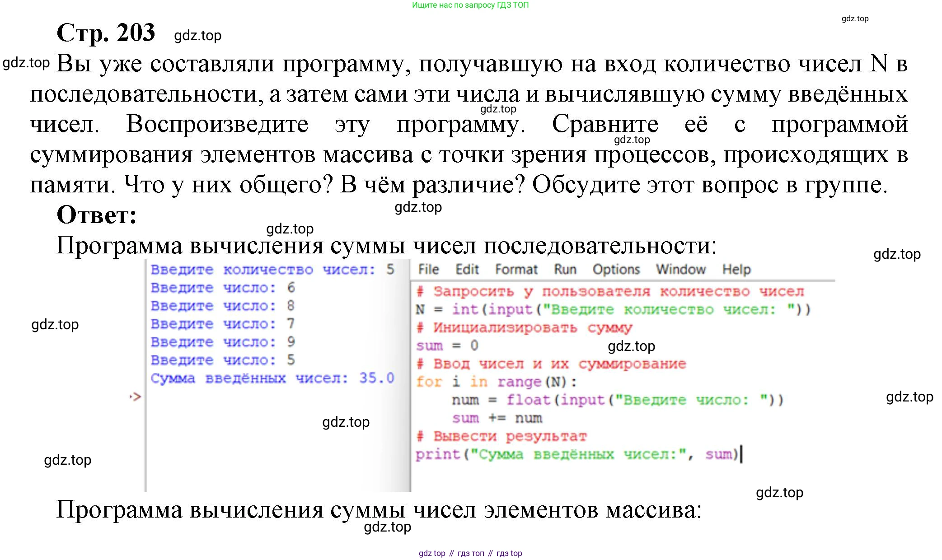Click shell output 'Введите количество чисел: 5'
Viewport: 942px width, 560px height.
click(272, 270)
